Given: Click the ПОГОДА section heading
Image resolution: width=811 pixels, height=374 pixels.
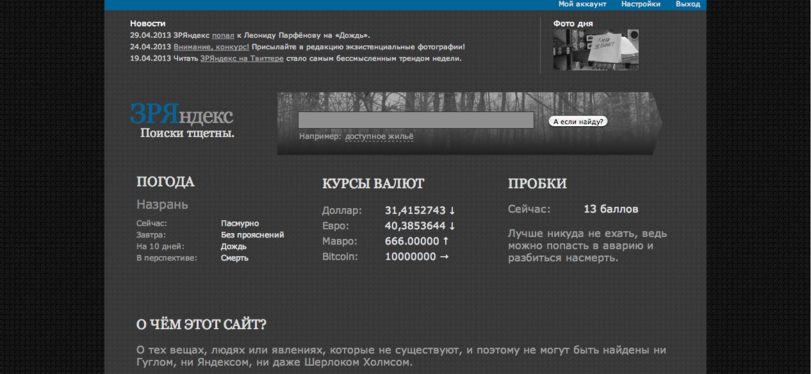Looking at the screenshot, I should 166,182.
